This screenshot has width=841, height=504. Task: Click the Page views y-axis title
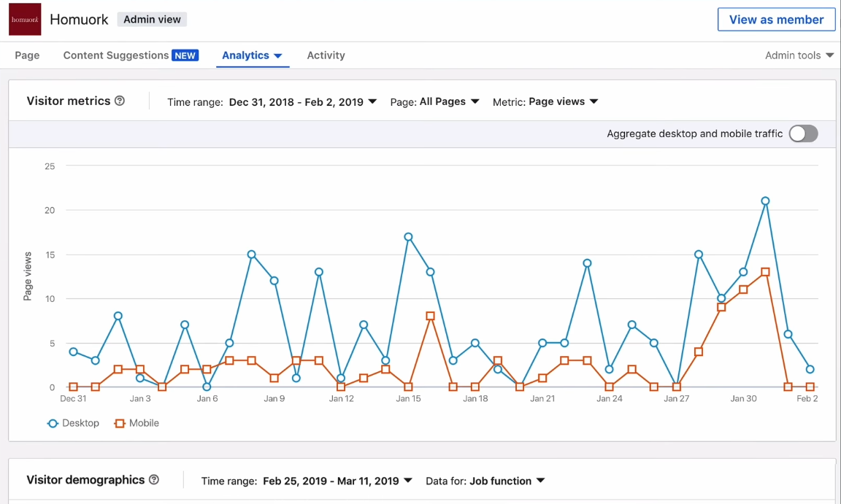point(27,276)
